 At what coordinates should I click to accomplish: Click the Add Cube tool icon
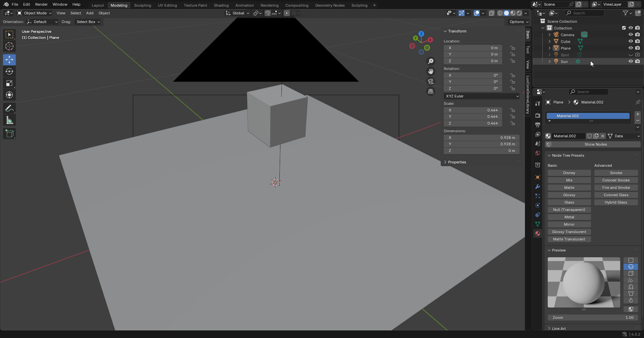tap(9, 134)
